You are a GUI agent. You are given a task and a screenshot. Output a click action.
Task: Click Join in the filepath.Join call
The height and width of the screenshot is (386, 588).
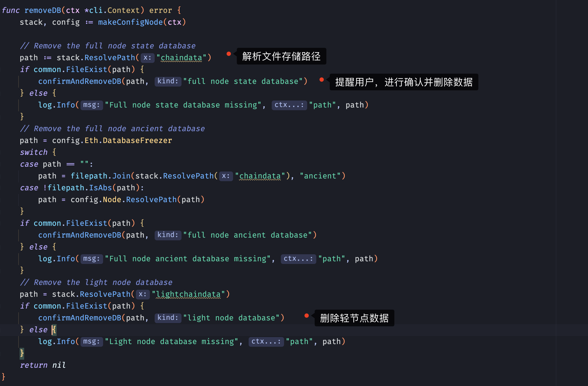pos(121,176)
